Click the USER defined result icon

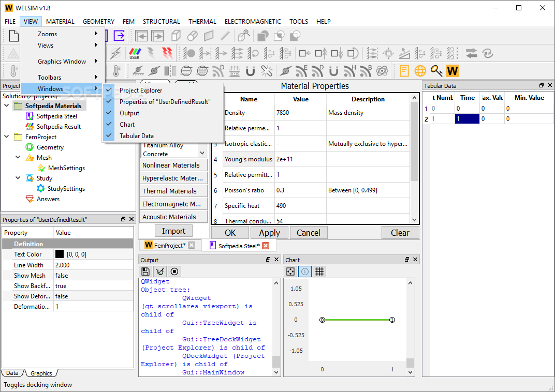135,53
